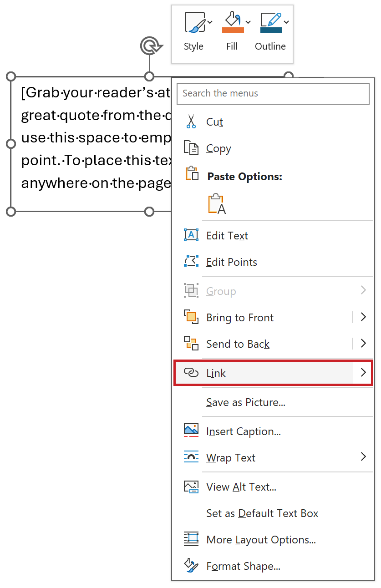Click the Edit Text icon
This screenshot has width=381, height=588.
click(x=191, y=235)
